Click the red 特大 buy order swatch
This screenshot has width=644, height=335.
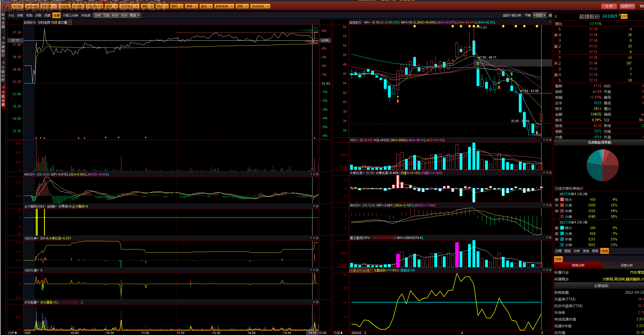pos(562,200)
